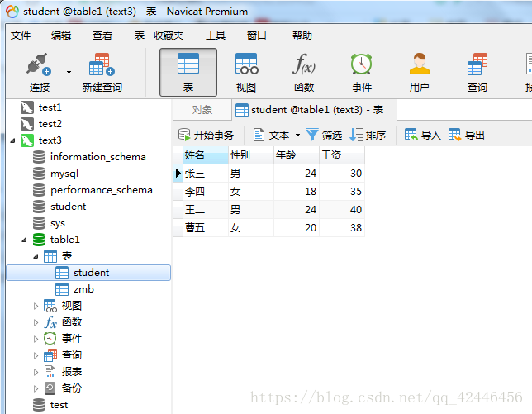
Task: Click the Connection (连接) plug icon
Action: [39, 64]
